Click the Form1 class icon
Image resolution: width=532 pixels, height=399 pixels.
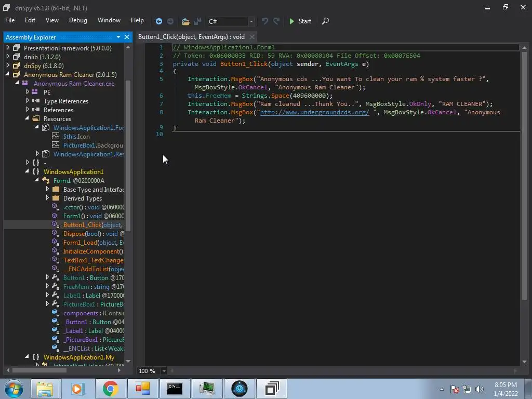click(46, 180)
